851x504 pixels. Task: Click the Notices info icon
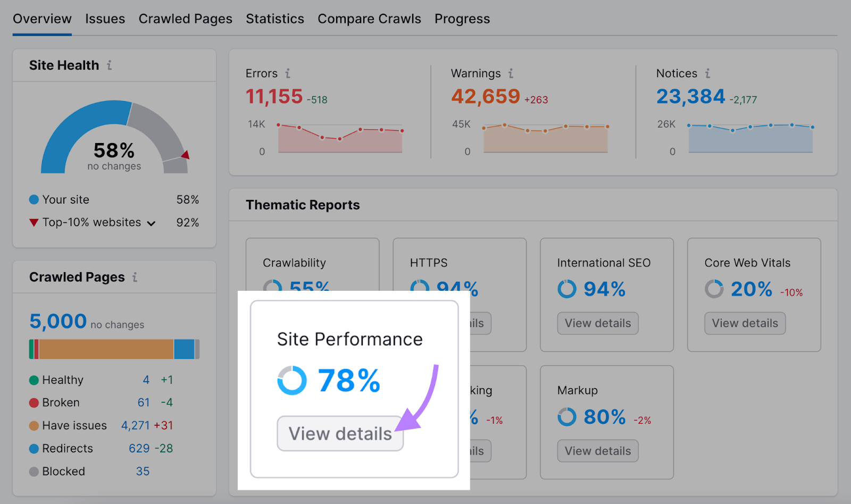pyautogui.click(x=707, y=73)
